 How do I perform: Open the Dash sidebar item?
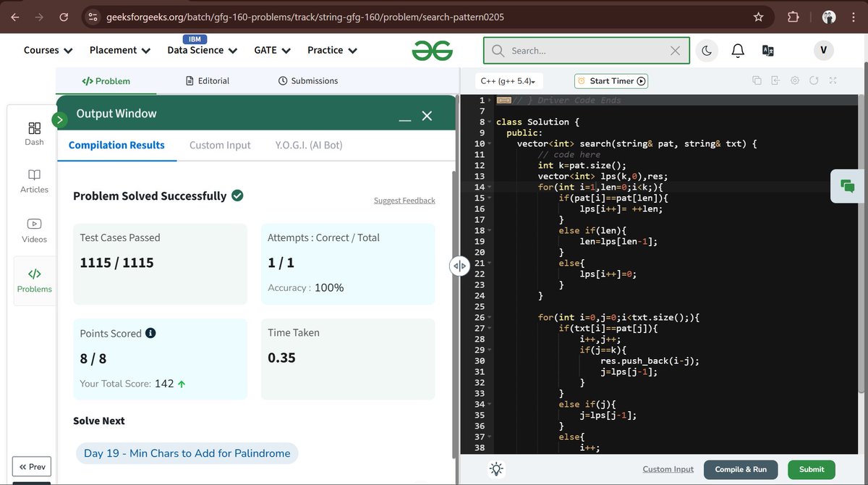(34, 133)
